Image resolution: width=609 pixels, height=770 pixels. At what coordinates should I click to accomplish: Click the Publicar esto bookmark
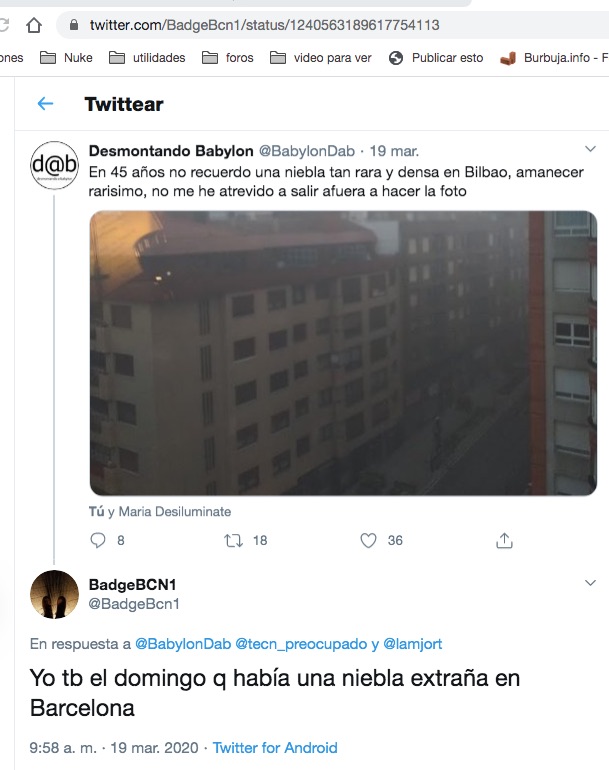[x=436, y=58]
